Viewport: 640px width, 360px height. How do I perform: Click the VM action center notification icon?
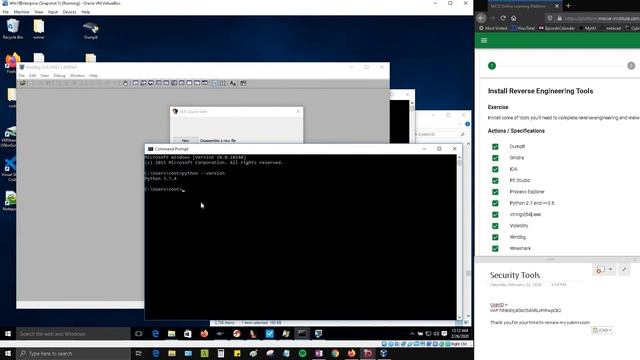(444, 334)
